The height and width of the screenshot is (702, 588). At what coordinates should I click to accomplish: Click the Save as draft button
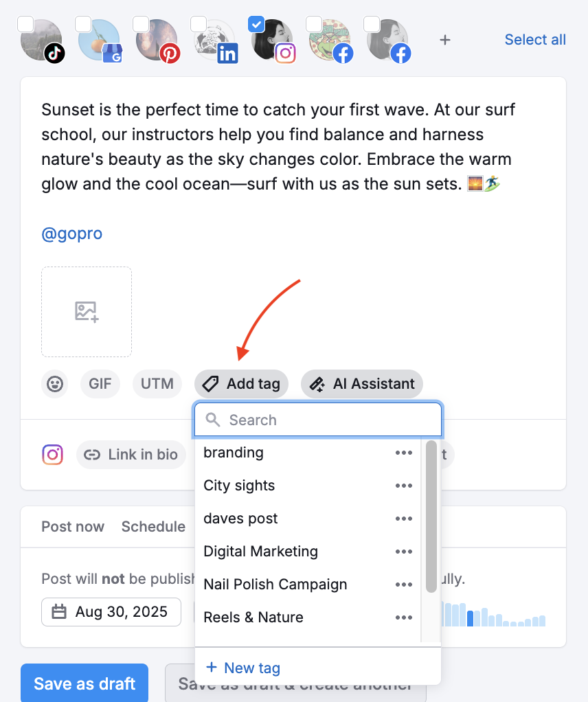[x=84, y=683]
